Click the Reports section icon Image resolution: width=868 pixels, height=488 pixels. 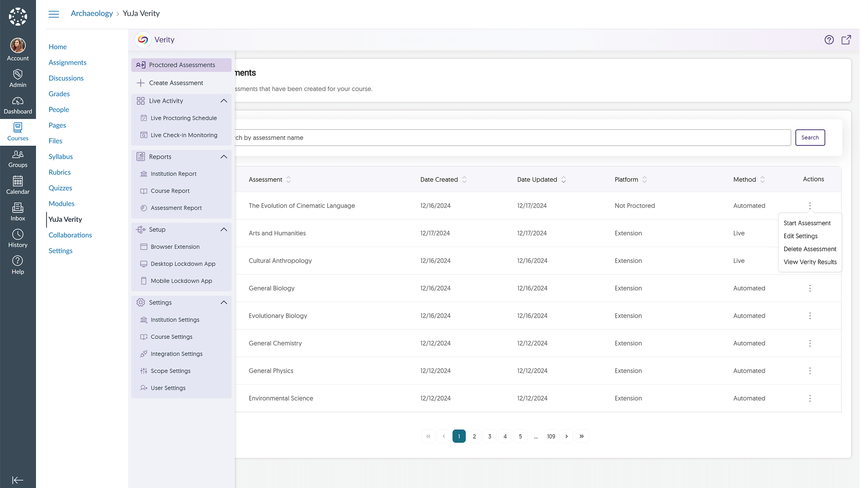141,156
